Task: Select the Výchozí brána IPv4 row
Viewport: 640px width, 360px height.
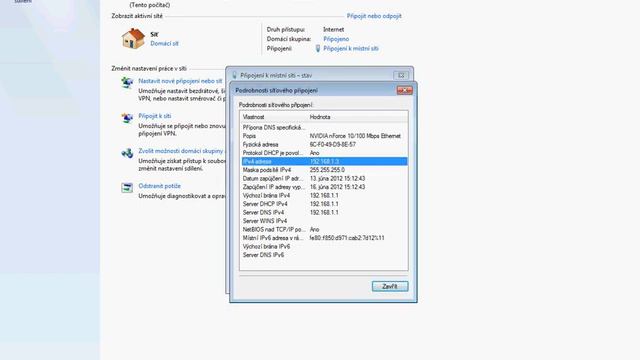Action: [x=324, y=196]
